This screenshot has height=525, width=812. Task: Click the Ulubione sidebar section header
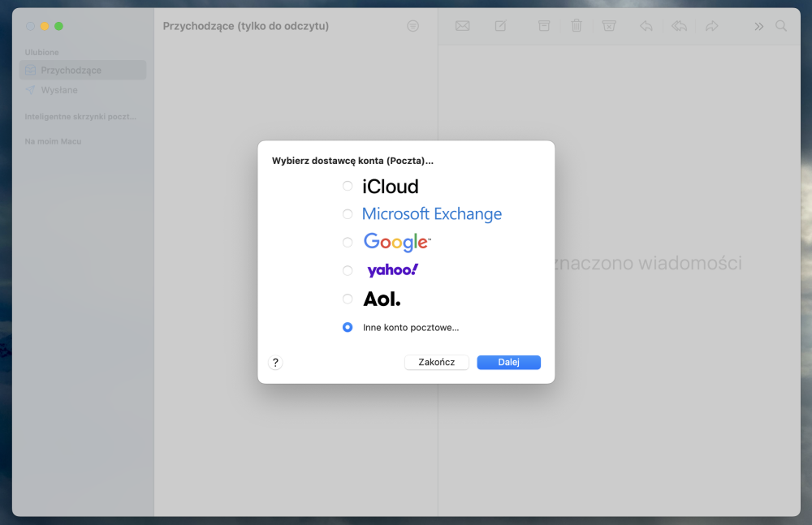click(x=42, y=52)
